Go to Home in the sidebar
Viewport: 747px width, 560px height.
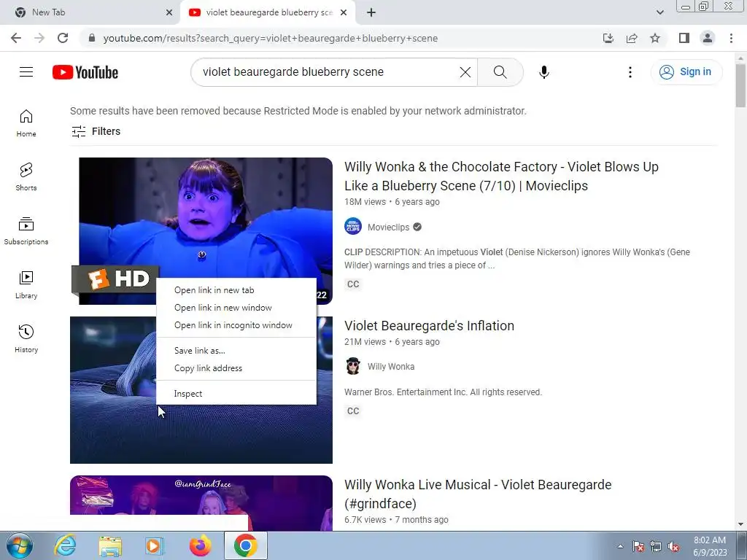click(26, 122)
